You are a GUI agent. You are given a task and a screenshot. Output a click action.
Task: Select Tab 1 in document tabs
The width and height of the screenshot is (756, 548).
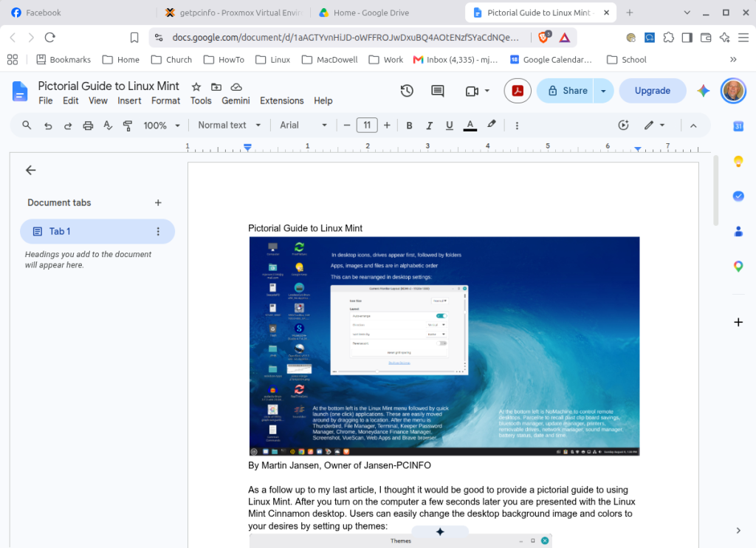click(x=97, y=232)
